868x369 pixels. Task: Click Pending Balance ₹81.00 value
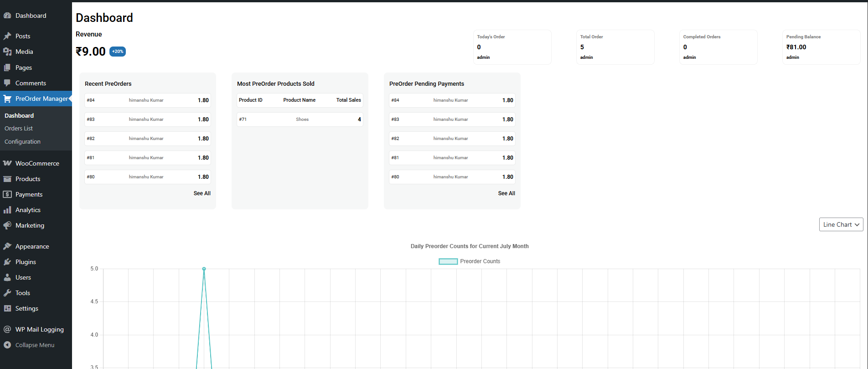[x=796, y=47]
